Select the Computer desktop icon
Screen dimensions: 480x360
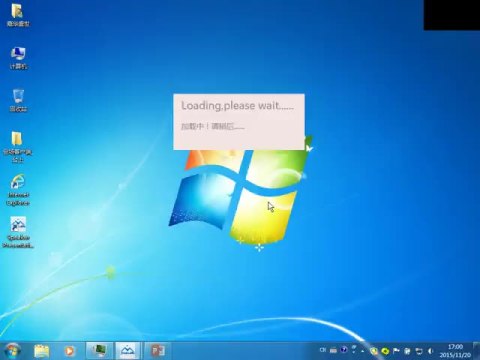coord(18,58)
